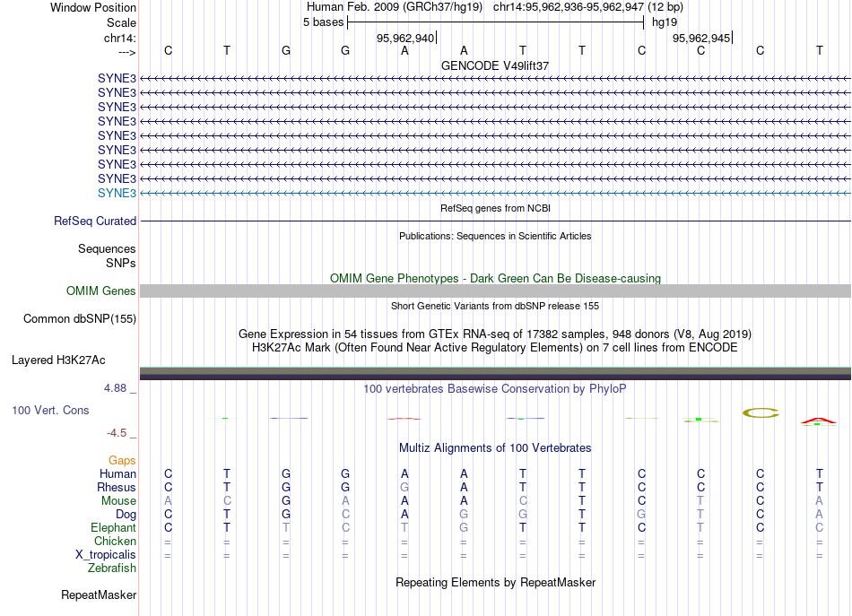This screenshot has width=852, height=616.
Task: Click the Common dbSNP(155) label
Action: pos(79,319)
